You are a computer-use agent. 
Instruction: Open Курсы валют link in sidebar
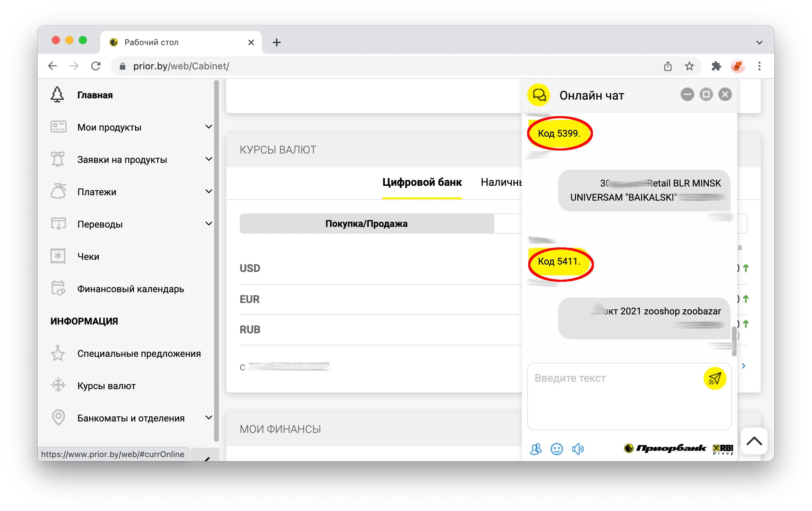tap(106, 386)
